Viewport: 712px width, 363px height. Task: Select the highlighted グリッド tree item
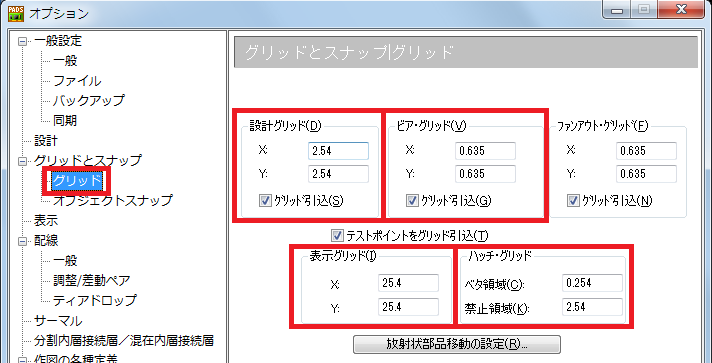[x=76, y=181]
